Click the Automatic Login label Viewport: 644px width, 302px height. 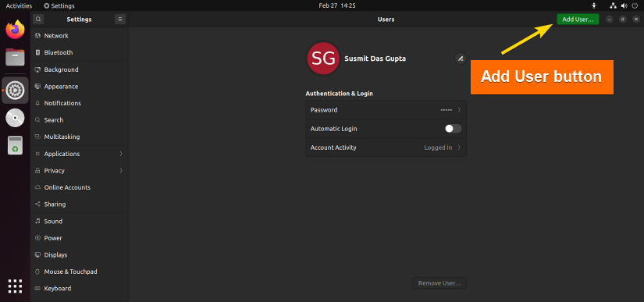(333, 129)
